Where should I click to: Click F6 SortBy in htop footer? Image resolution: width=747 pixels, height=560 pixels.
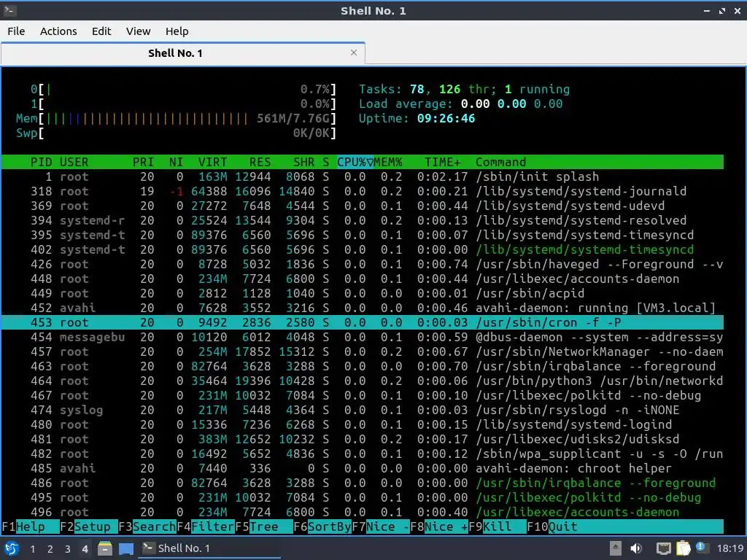(322, 526)
